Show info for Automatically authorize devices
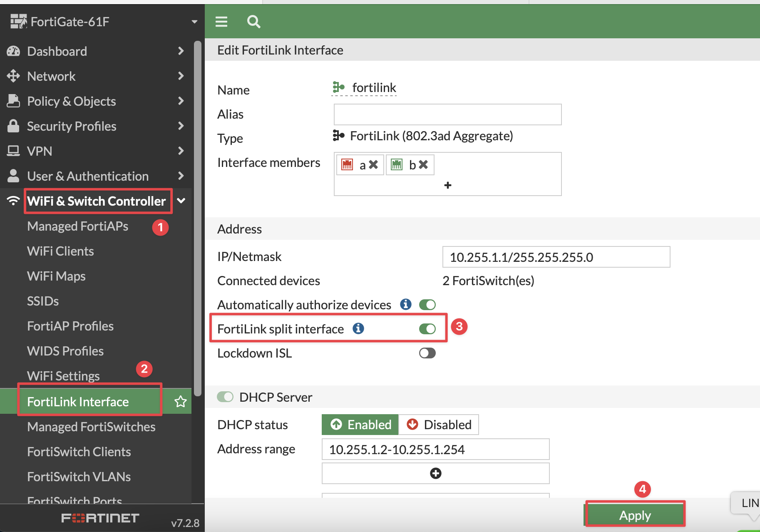Image resolution: width=760 pixels, height=532 pixels. click(406, 304)
